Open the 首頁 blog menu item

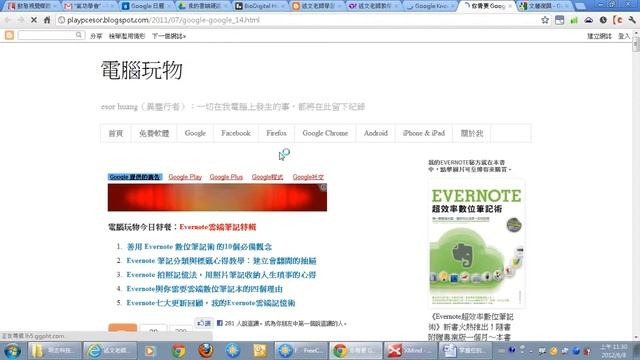pyautogui.click(x=116, y=133)
